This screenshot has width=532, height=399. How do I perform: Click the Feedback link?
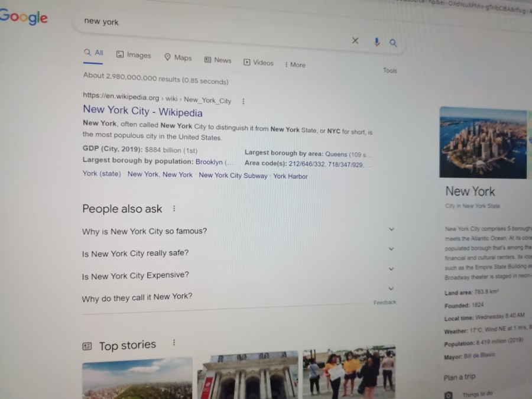pos(385,302)
